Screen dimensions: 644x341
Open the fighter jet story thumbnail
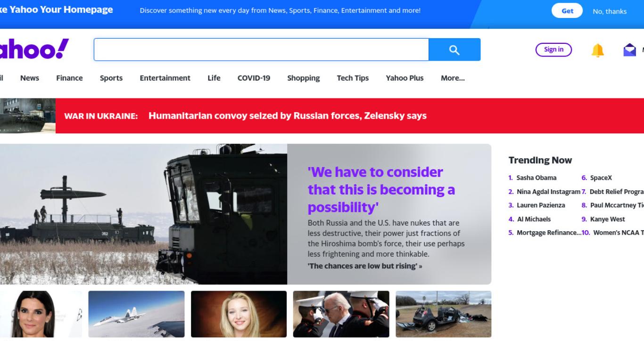pos(137,314)
